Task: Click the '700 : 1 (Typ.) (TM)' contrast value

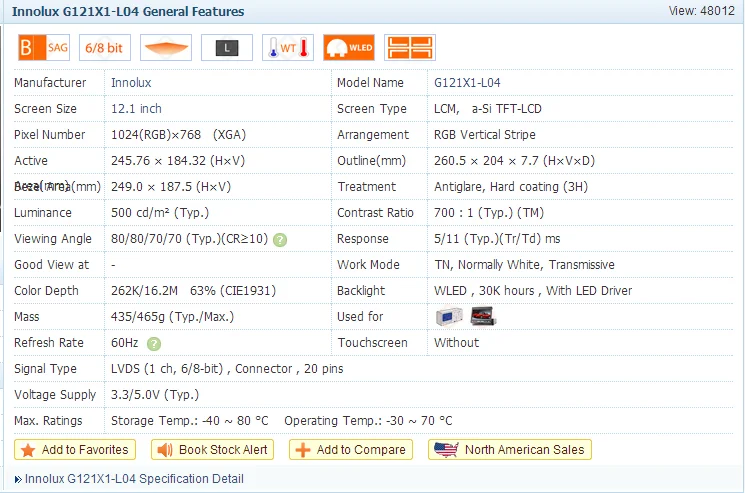Action: (x=489, y=212)
